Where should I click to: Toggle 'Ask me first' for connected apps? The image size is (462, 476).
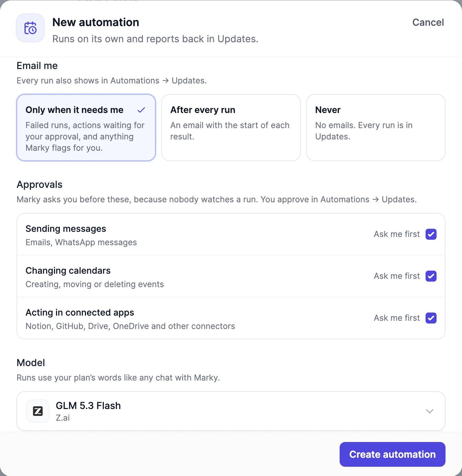[x=431, y=318]
